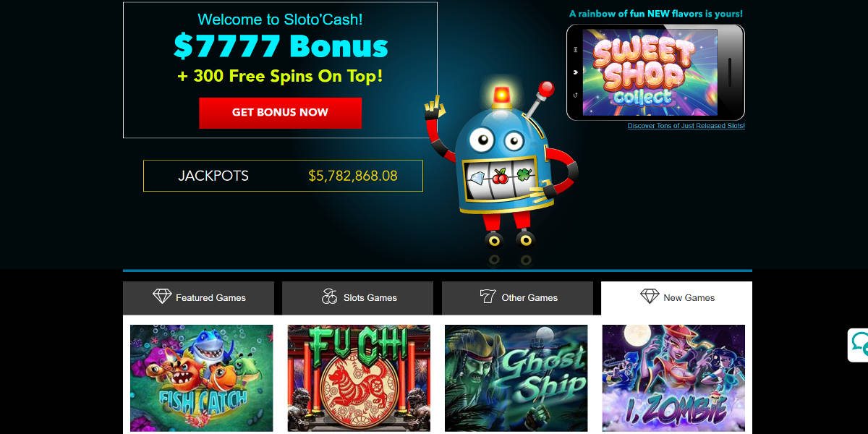Open the I, Zombie game thumbnail
868x434 pixels.
673,378
